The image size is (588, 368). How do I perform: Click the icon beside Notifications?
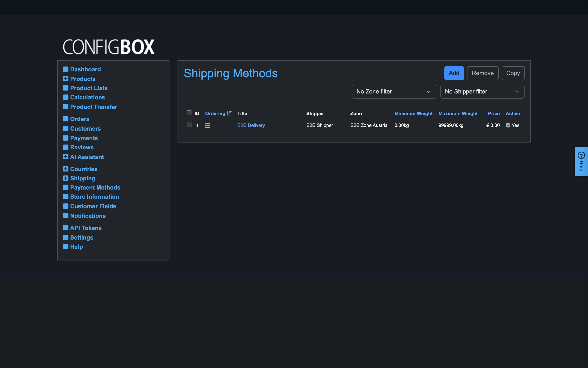[x=66, y=216]
